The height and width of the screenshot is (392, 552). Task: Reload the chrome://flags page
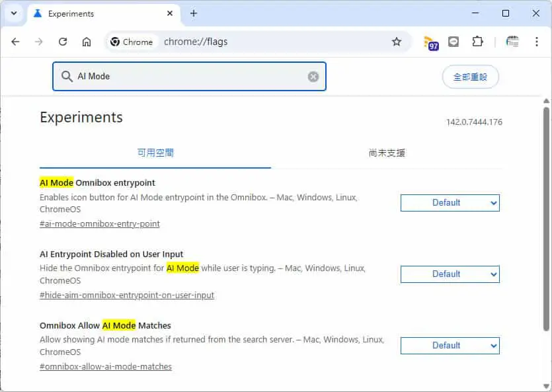tap(63, 42)
